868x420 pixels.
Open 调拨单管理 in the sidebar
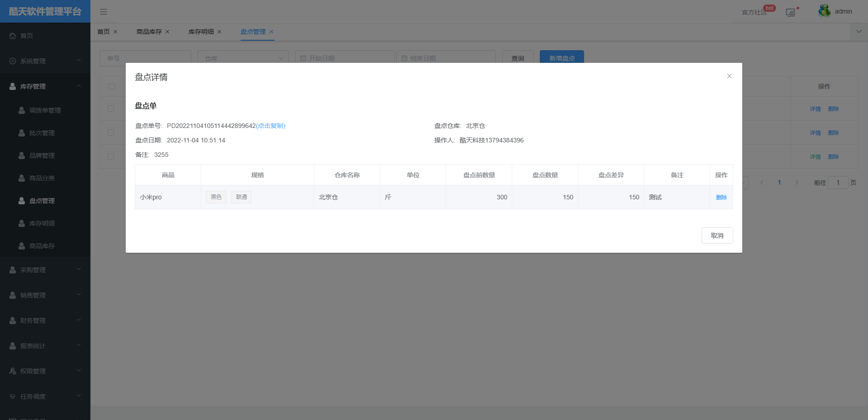[45, 110]
